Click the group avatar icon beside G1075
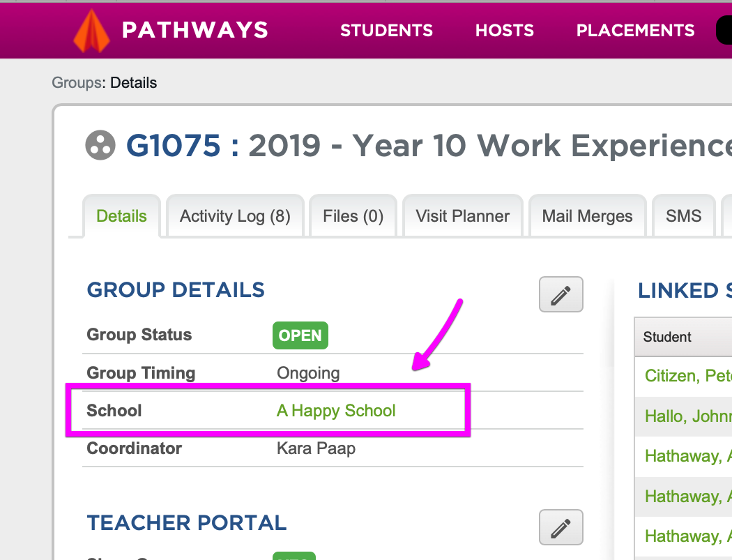The image size is (732, 560). coord(100,146)
